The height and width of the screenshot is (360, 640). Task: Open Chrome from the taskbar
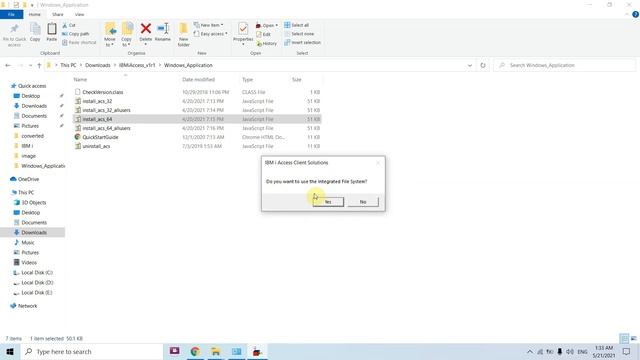pos(195,351)
